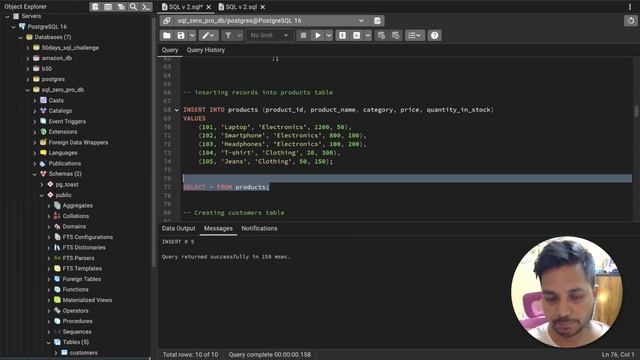
Task: Click the connection status icon beside database name
Action: tap(167, 20)
